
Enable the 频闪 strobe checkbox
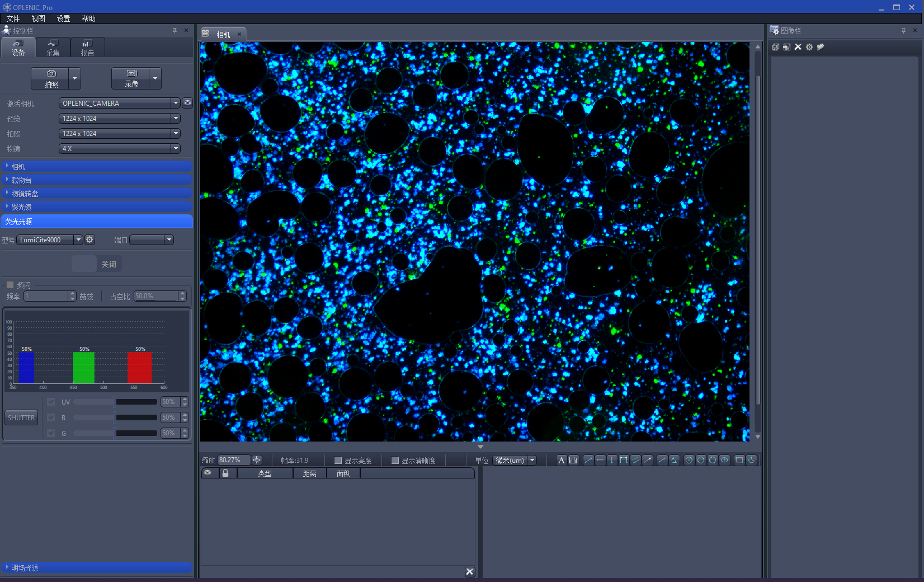(10, 285)
